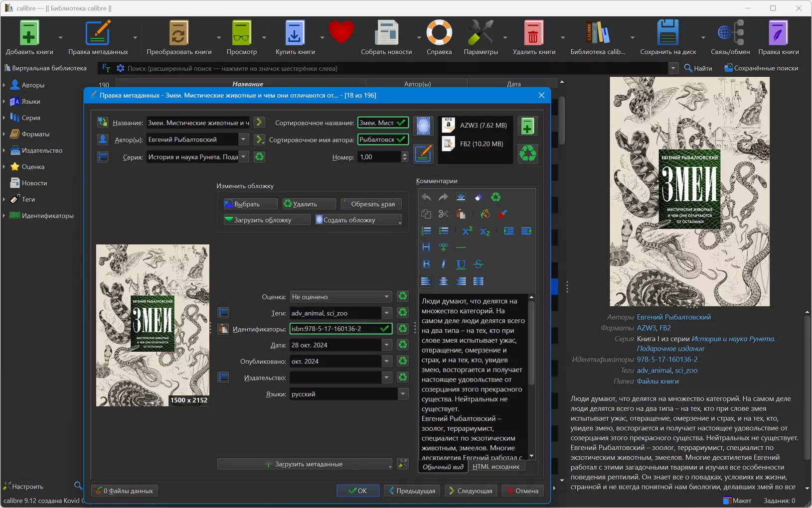Open the Серия dropdown list
This screenshot has height=508, width=812.
pyautogui.click(x=243, y=157)
